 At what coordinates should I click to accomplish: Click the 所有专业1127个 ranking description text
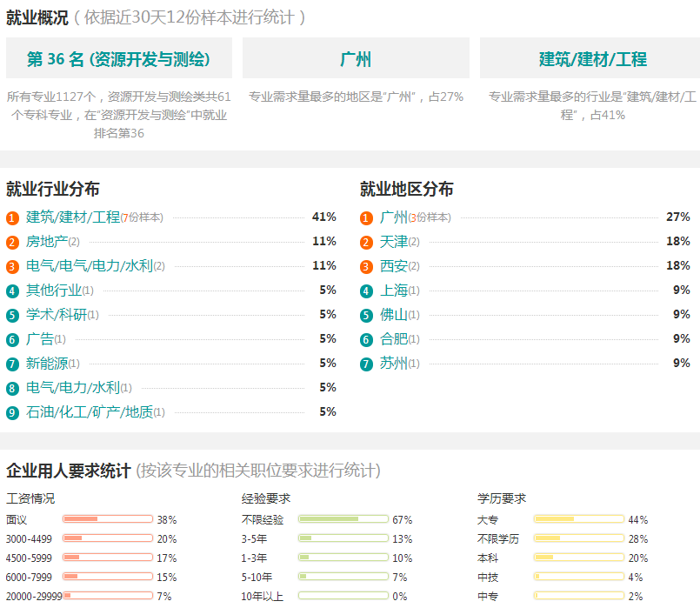[119, 115]
